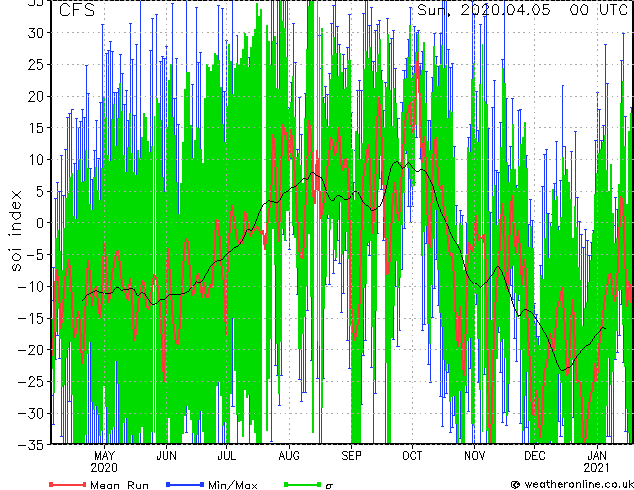The image size is (634, 490).
Task: Click the JUL x-axis label
Action: [x=226, y=456]
